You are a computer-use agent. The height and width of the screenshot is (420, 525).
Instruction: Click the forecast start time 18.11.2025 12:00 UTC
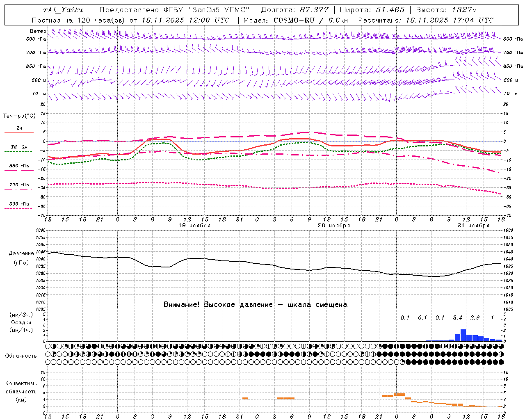[185, 20]
